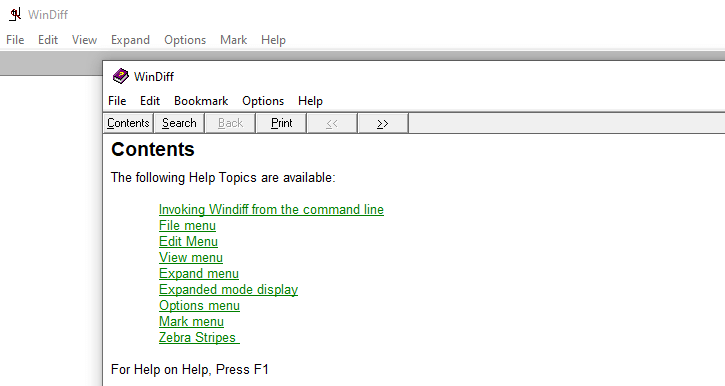
Task: Click the Search toolbar button
Action: [179, 123]
